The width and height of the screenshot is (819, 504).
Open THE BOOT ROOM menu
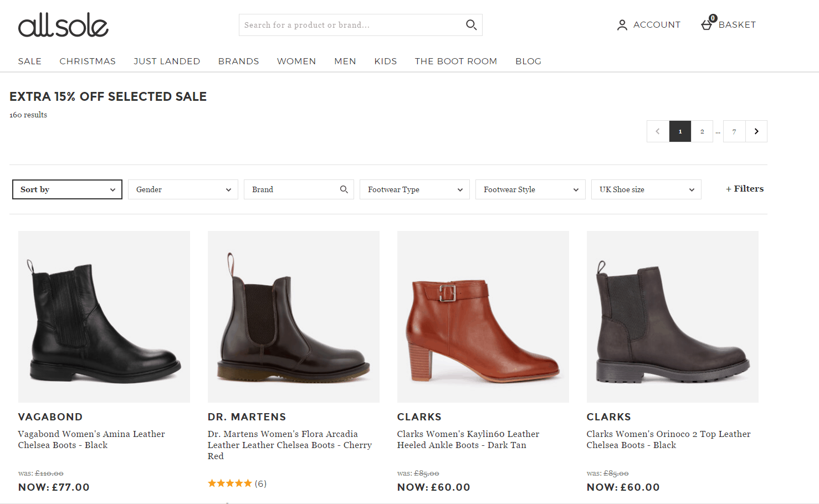(x=456, y=61)
